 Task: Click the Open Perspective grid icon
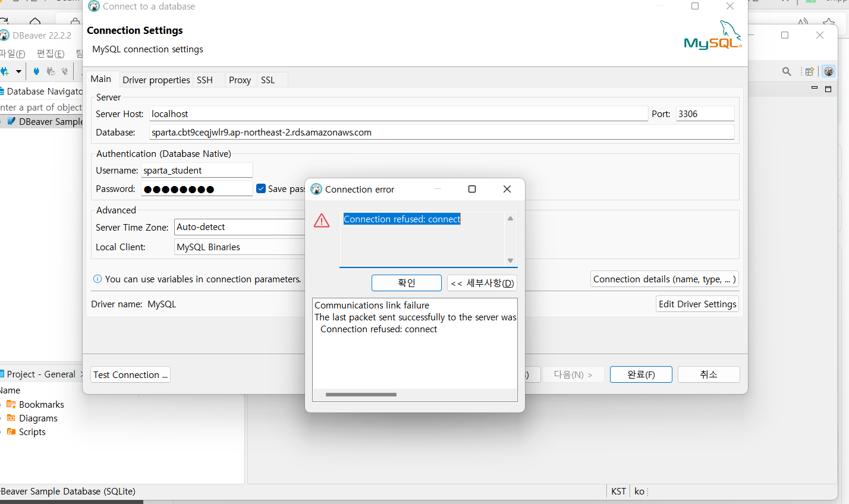point(809,71)
